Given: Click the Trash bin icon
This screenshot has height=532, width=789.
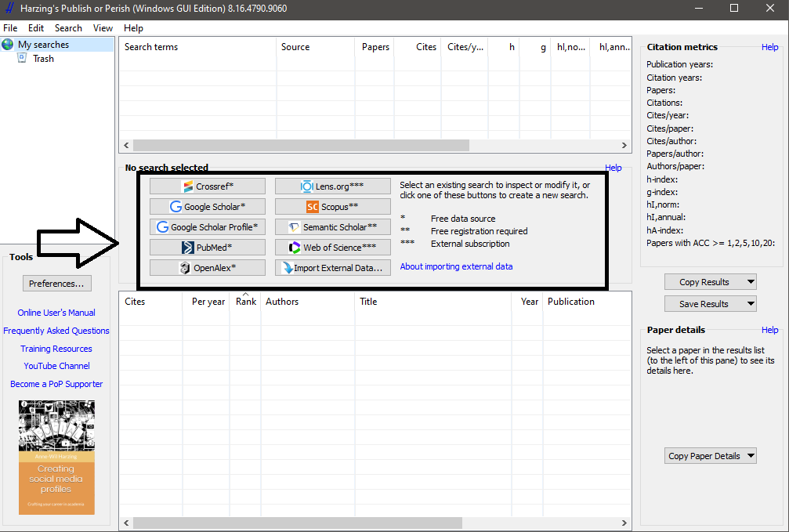Looking at the screenshot, I should pos(22,58).
